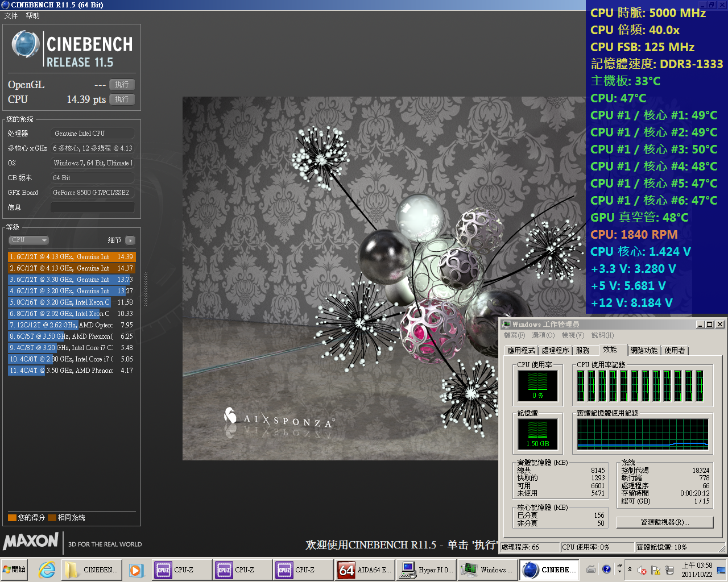
Task: Run the OpenGL benchmark with its 执行 button
Action: click(x=122, y=85)
